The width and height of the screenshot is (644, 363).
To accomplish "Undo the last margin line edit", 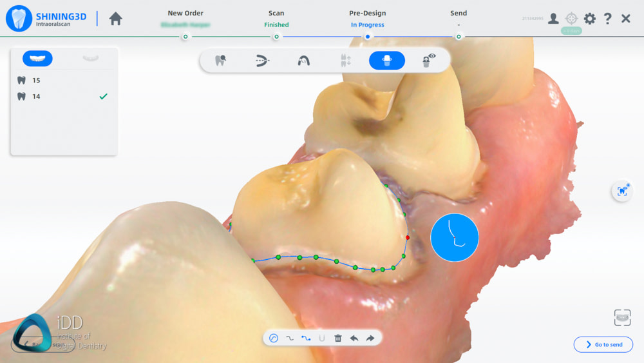I will pyautogui.click(x=354, y=338).
